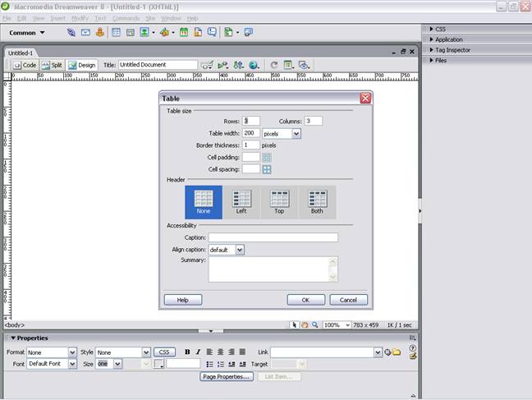The width and height of the screenshot is (532, 400).
Task: Click the Unordered List icon
Action: coord(209,365)
